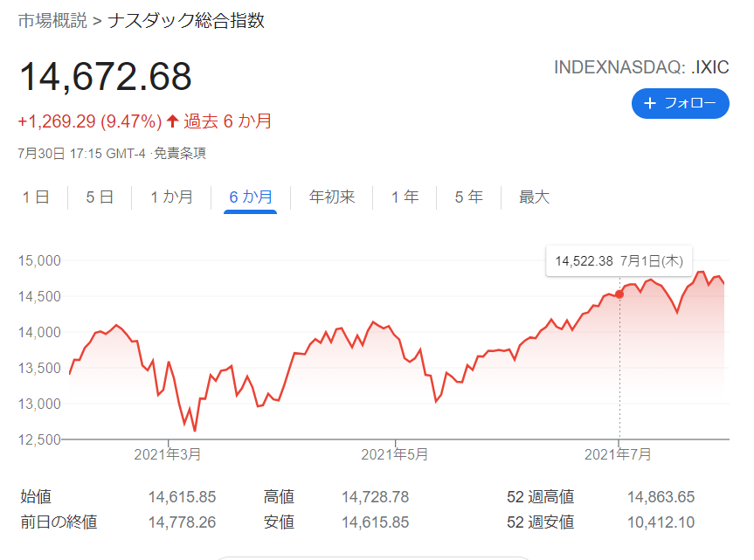Click the 12,500 y-axis label
Image resolution: width=754 pixels, height=560 pixels.
pos(39,439)
